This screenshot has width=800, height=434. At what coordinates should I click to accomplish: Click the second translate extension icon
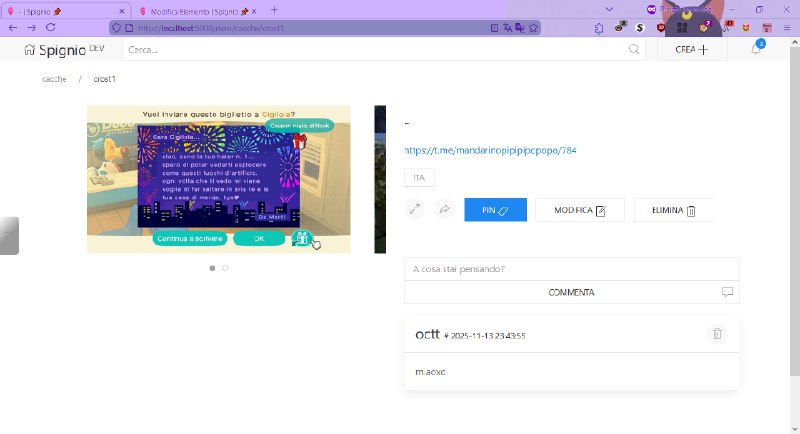[x=520, y=28]
